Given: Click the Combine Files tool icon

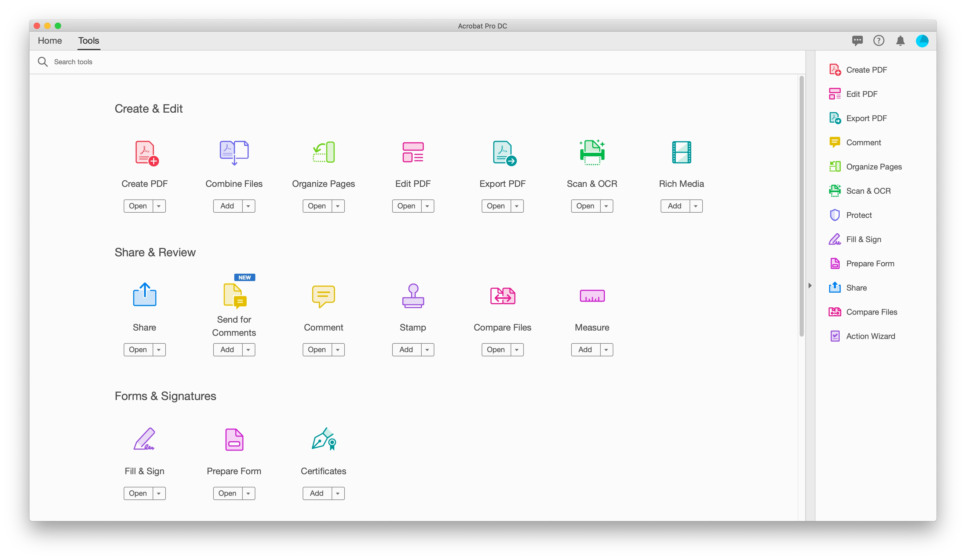Looking at the screenshot, I should coord(234,153).
